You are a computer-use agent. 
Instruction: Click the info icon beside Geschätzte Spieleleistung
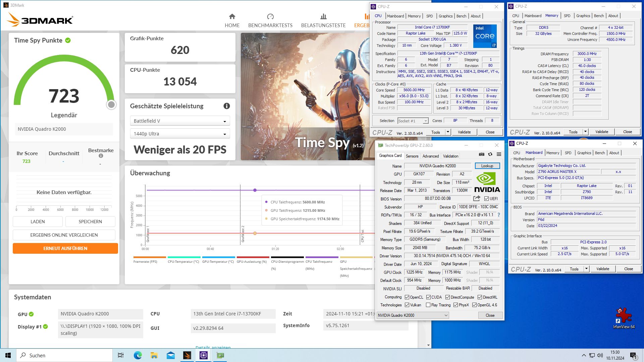pyautogui.click(x=227, y=106)
